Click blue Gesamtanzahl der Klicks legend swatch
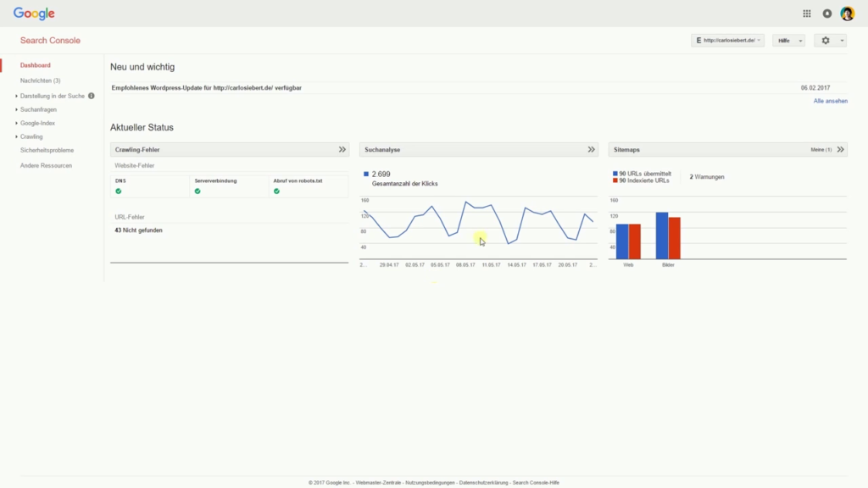The height and width of the screenshot is (488, 868). tap(366, 174)
